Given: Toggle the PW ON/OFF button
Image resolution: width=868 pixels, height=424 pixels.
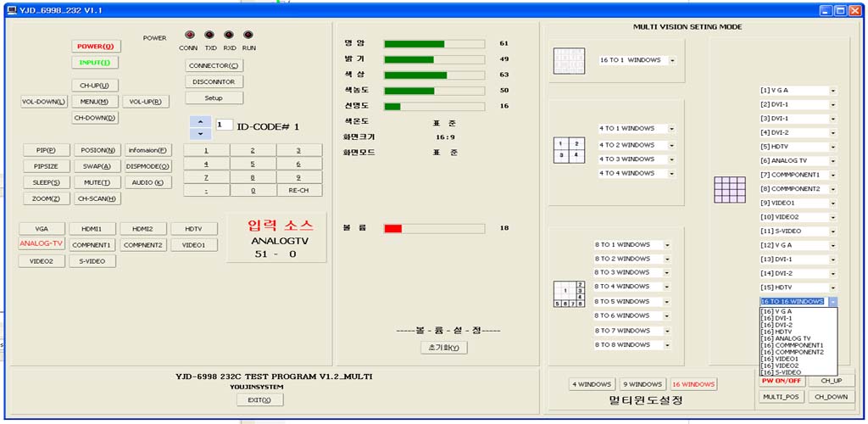Looking at the screenshot, I should point(781,381).
